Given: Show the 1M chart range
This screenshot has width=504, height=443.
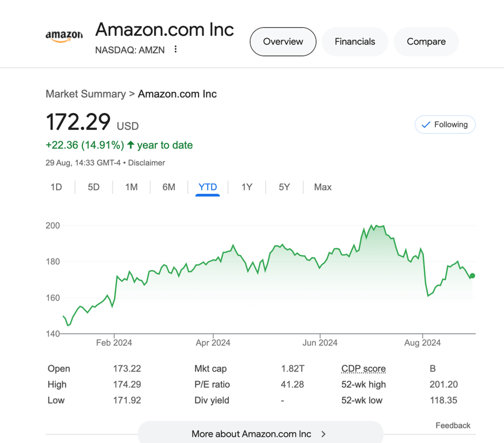Looking at the screenshot, I should [x=131, y=187].
